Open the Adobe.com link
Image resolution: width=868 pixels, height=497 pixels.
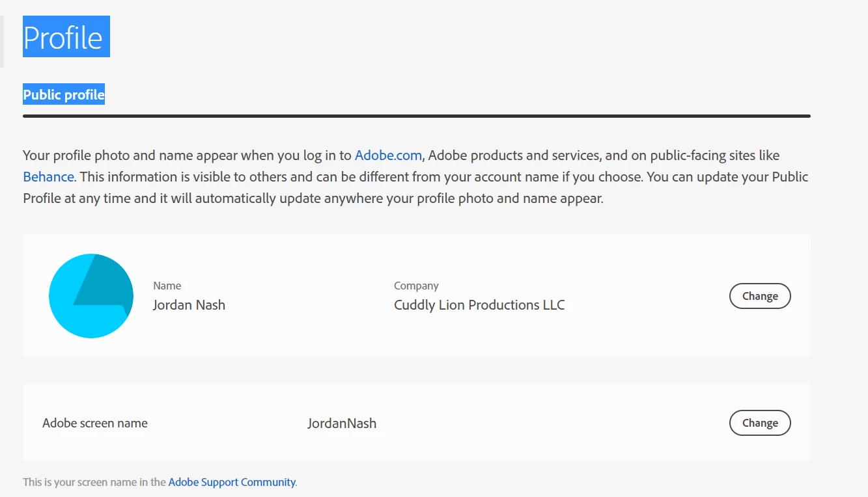point(389,155)
